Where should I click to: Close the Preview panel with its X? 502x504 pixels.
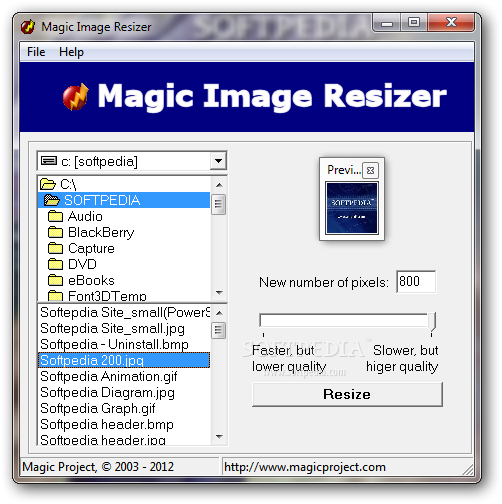(x=370, y=171)
